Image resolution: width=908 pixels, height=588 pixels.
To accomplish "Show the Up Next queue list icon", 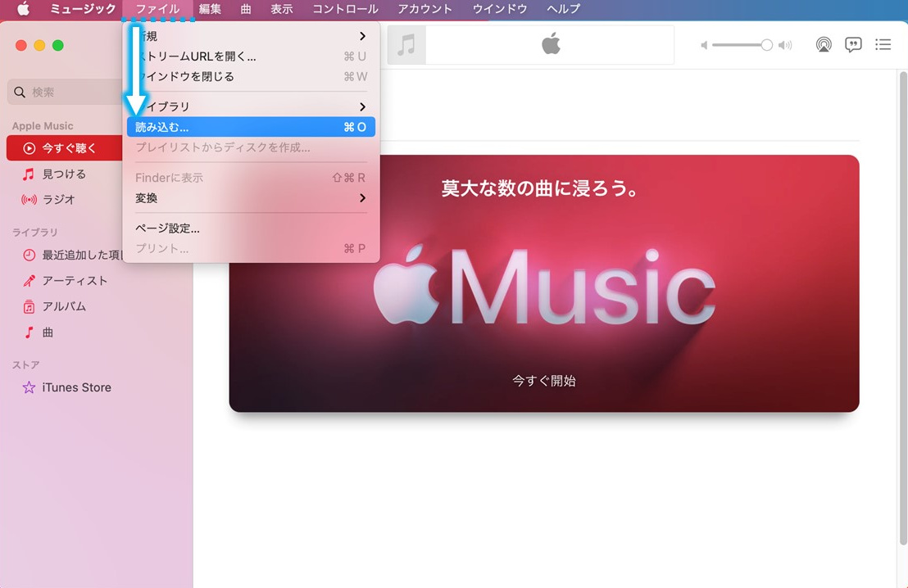I will click(883, 45).
